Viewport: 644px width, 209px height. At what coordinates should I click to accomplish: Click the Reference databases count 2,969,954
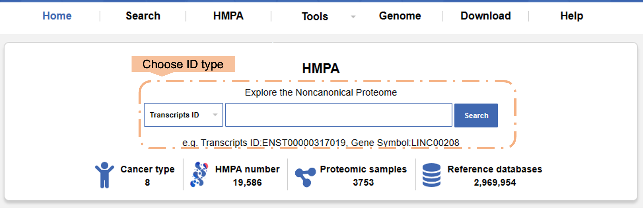coord(495,183)
